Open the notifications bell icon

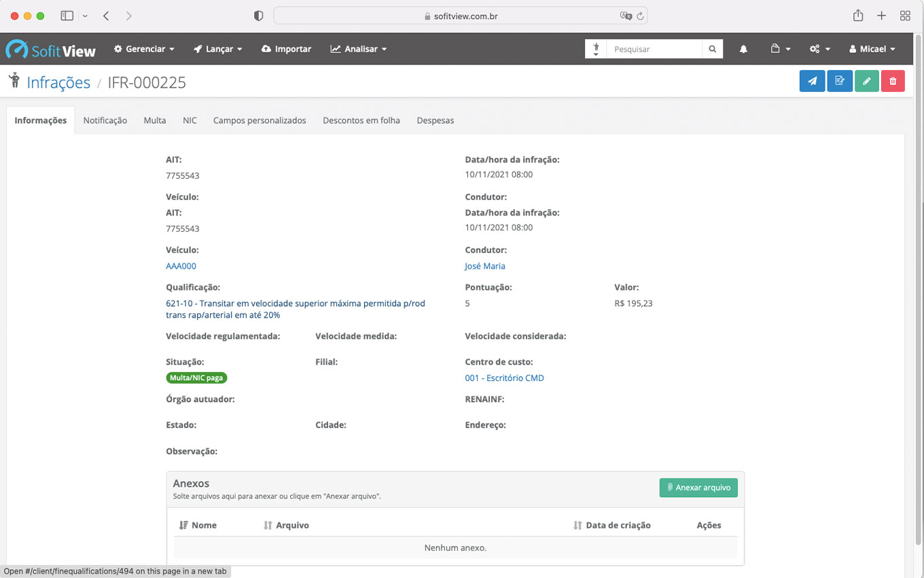[743, 49]
